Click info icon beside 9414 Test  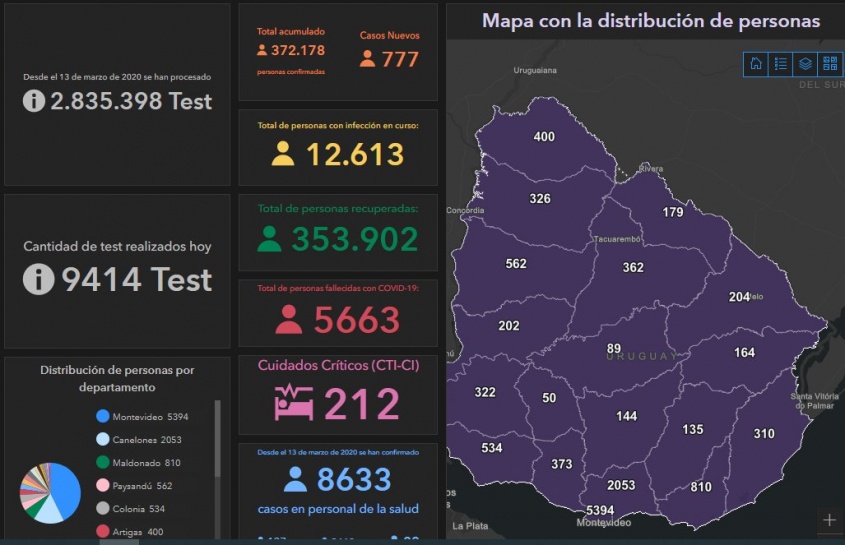point(38,279)
